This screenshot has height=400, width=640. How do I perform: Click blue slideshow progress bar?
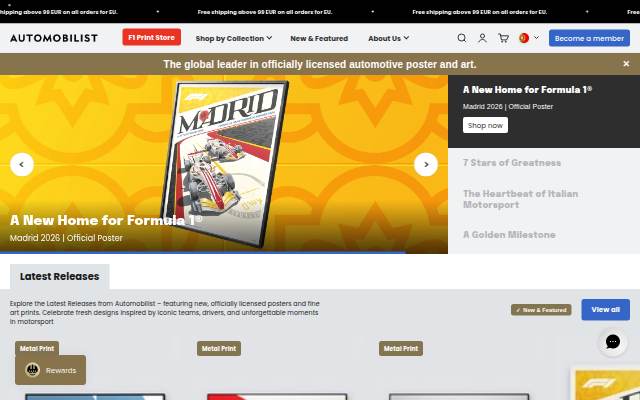pyautogui.click(x=203, y=253)
